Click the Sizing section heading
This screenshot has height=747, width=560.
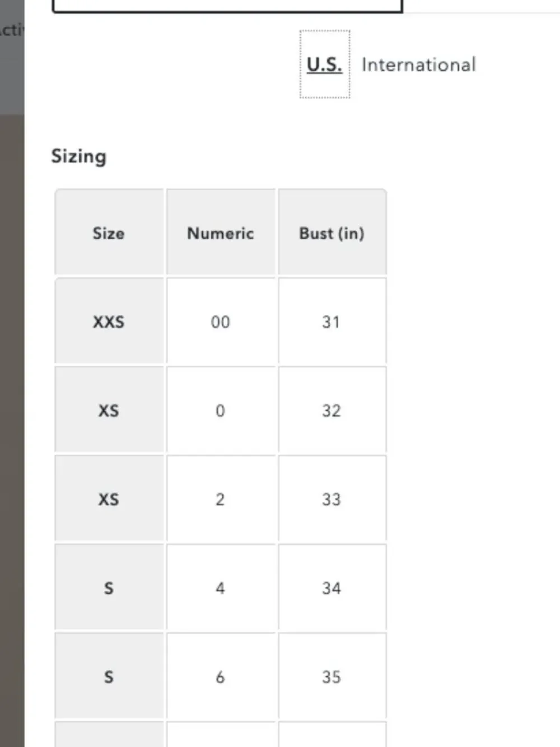[x=78, y=156]
